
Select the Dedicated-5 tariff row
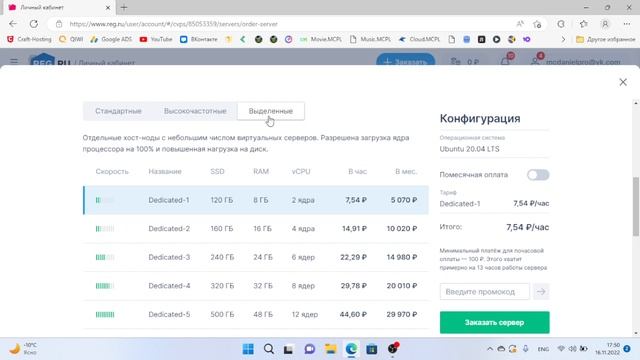256,314
